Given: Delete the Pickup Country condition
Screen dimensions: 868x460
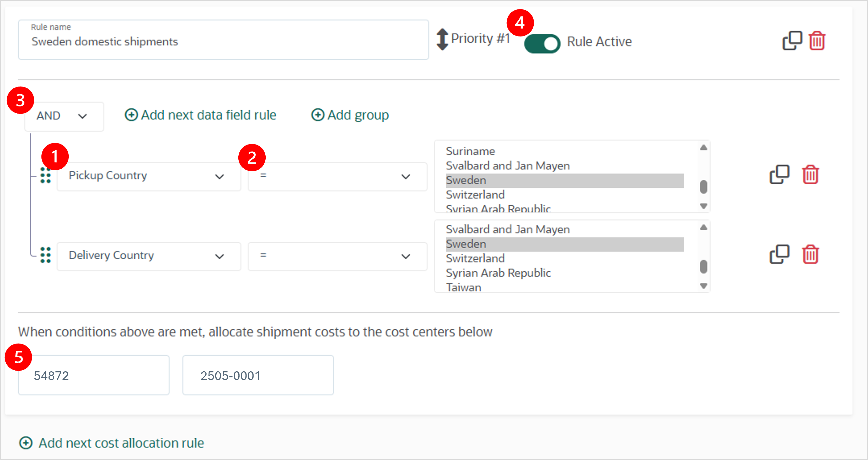Looking at the screenshot, I should click(x=810, y=174).
